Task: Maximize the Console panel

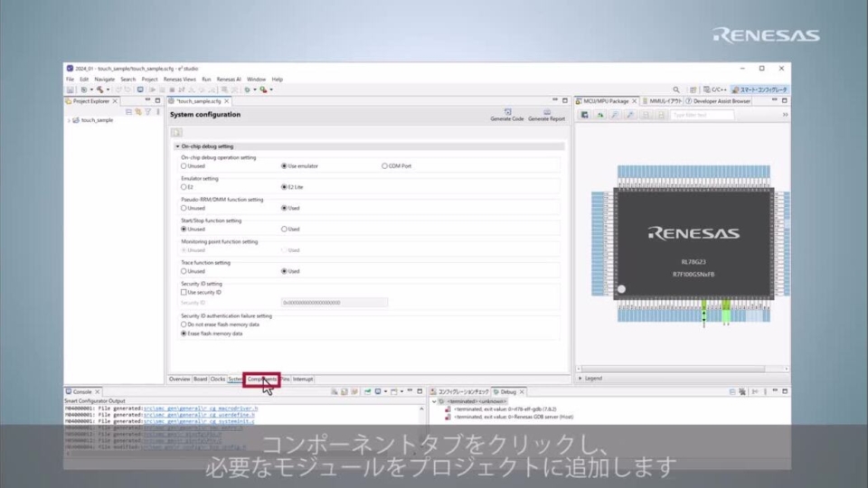Action: 420,391
